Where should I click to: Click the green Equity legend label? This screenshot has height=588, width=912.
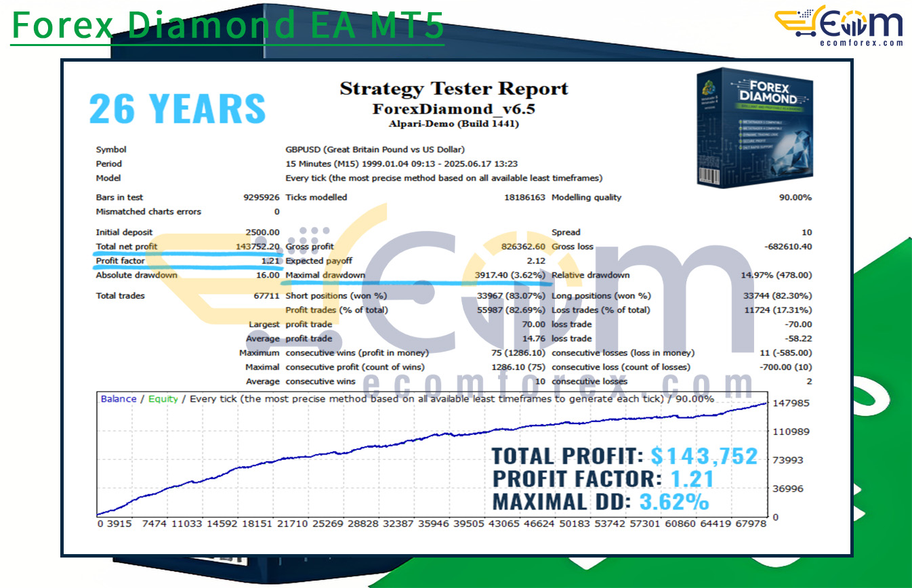[x=163, y=399]
